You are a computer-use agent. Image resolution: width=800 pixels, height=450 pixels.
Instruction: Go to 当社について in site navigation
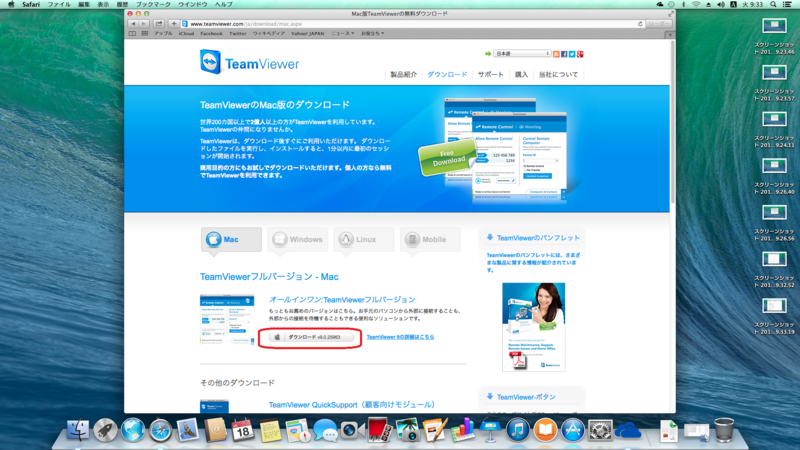point(559,74)
